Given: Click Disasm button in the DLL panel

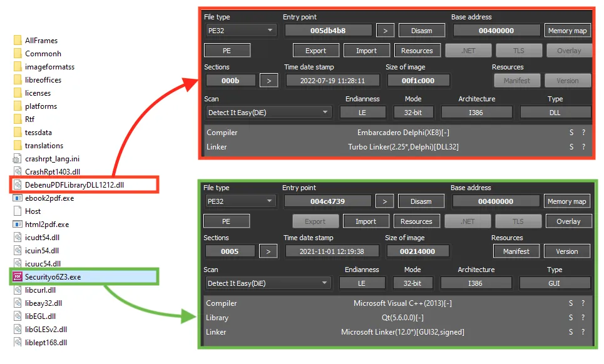Looking at the screenshot, I should (x=422, y=31).
